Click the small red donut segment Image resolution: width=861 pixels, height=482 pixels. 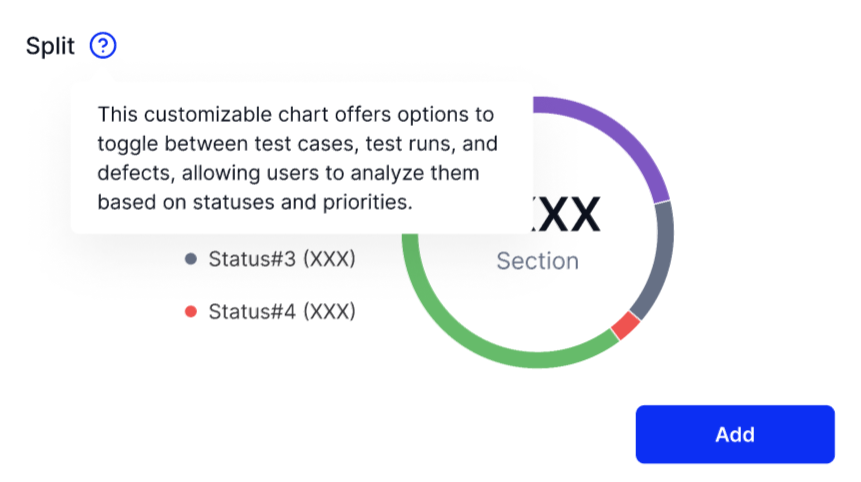pos(625,325)
